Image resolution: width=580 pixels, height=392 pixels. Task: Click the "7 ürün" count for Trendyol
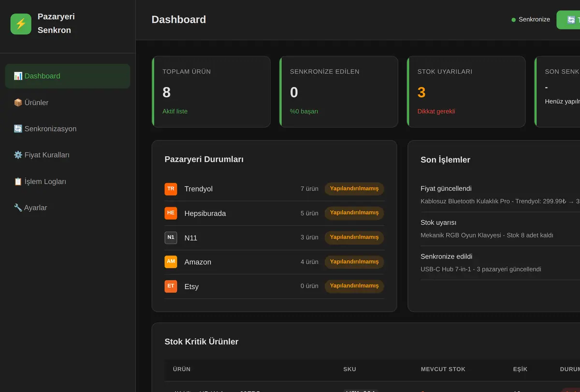[309, 189]
